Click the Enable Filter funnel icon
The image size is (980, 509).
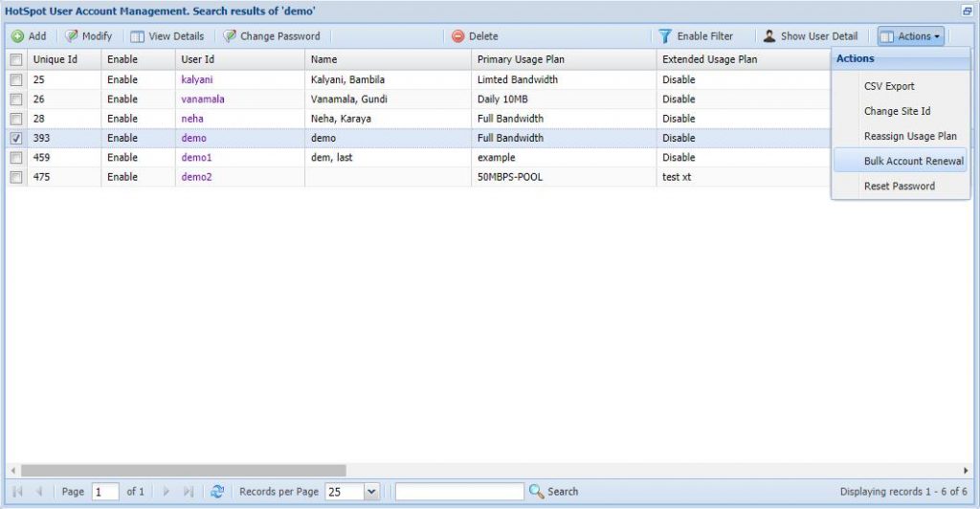[665, 36]
